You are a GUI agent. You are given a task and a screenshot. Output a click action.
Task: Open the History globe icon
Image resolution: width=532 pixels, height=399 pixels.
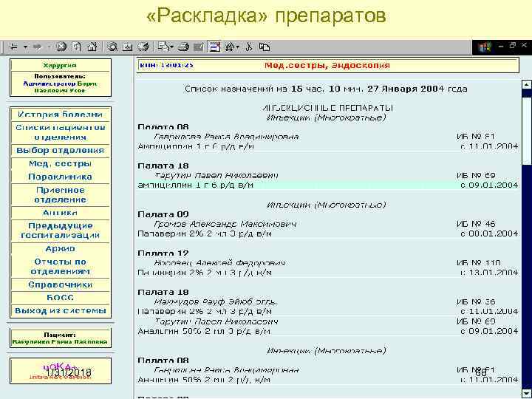click(143, 47)
